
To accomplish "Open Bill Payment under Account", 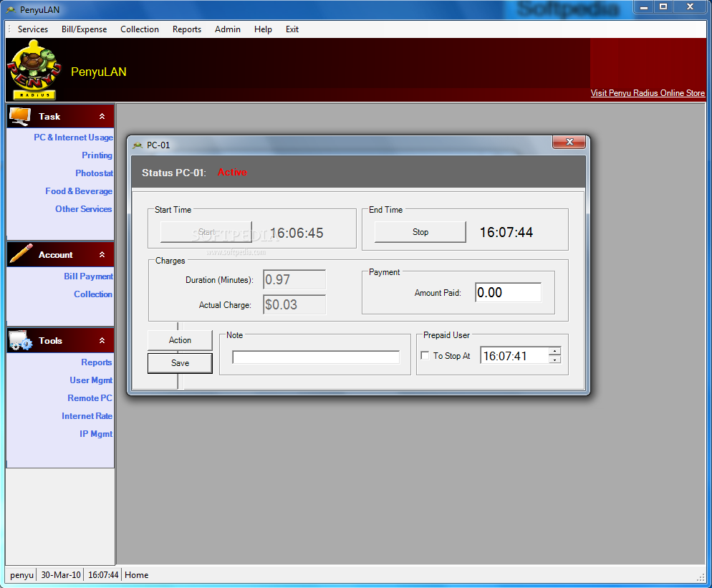I will click(x=88, y=276).
